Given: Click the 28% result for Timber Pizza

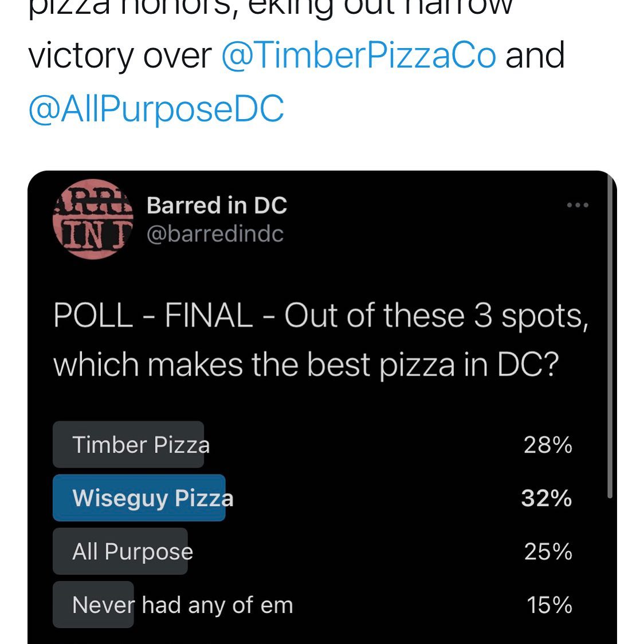Looking at the screenshot, I should coord(548,445).
